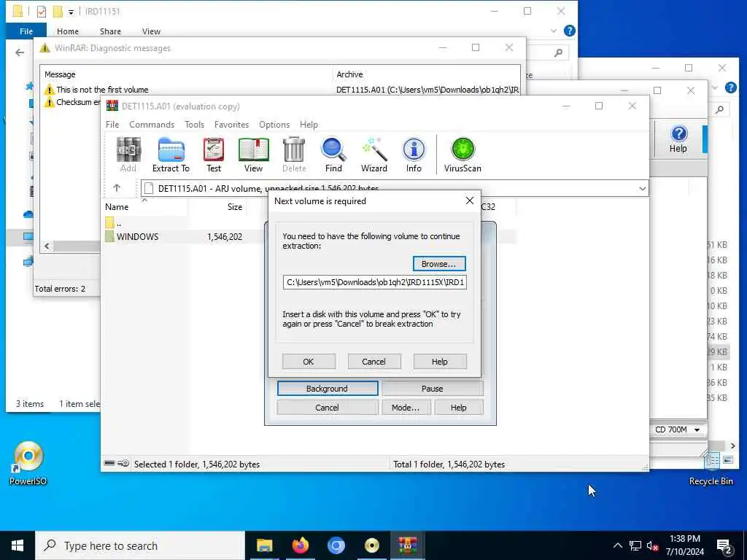Run the Test archive tool

click(214, 155)
